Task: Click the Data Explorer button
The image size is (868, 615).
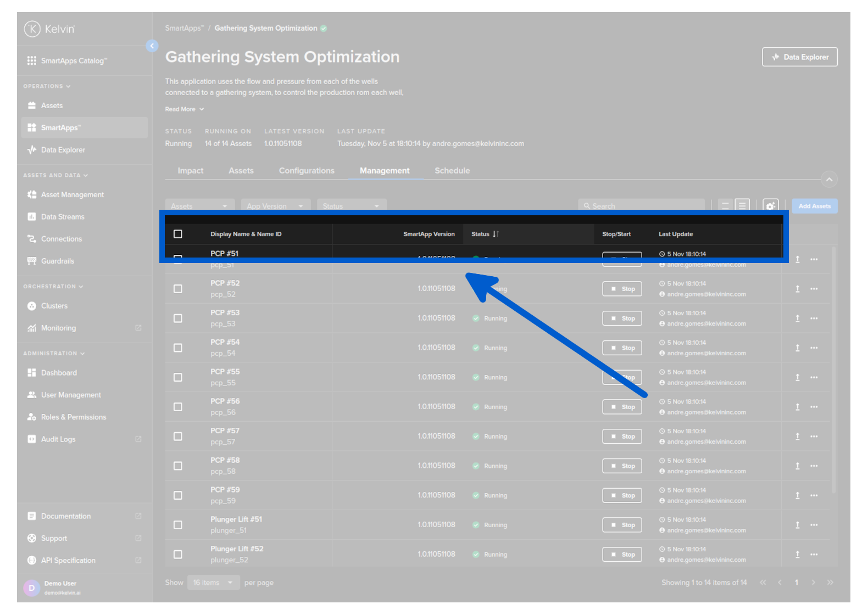Action: [799, 57]
